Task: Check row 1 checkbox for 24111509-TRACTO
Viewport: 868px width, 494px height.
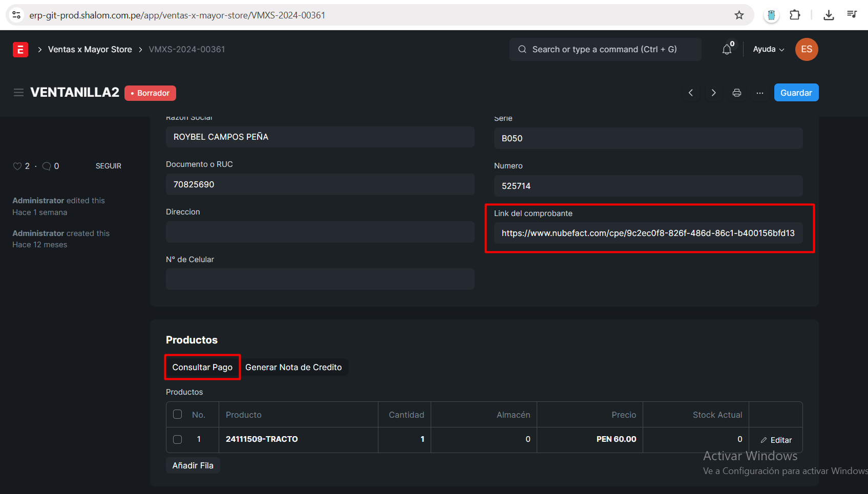Action: coord(178,439)
